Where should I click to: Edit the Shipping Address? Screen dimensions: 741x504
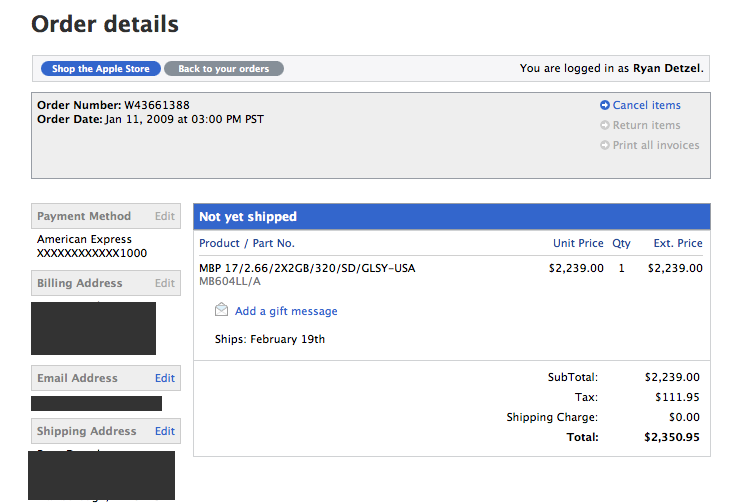164,431
